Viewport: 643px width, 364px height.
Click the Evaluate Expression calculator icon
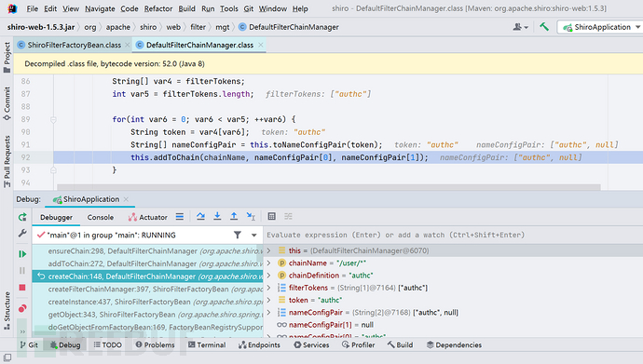click(271, 217)
